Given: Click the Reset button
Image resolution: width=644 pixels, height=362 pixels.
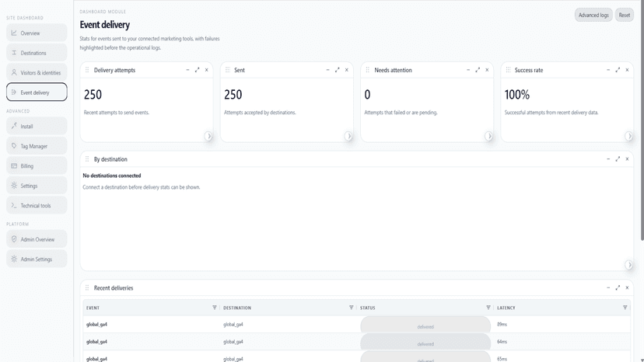Looking at the screenshot, I should click(x=625, y=15).
